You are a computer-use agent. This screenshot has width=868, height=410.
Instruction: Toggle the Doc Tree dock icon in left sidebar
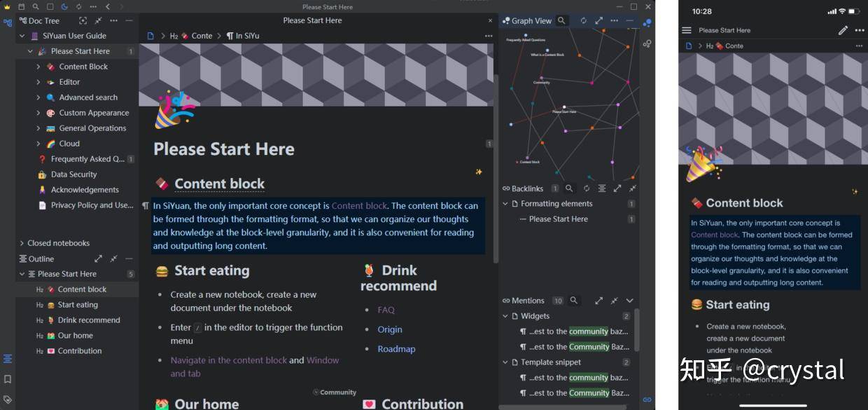click(x=8, y=22)
